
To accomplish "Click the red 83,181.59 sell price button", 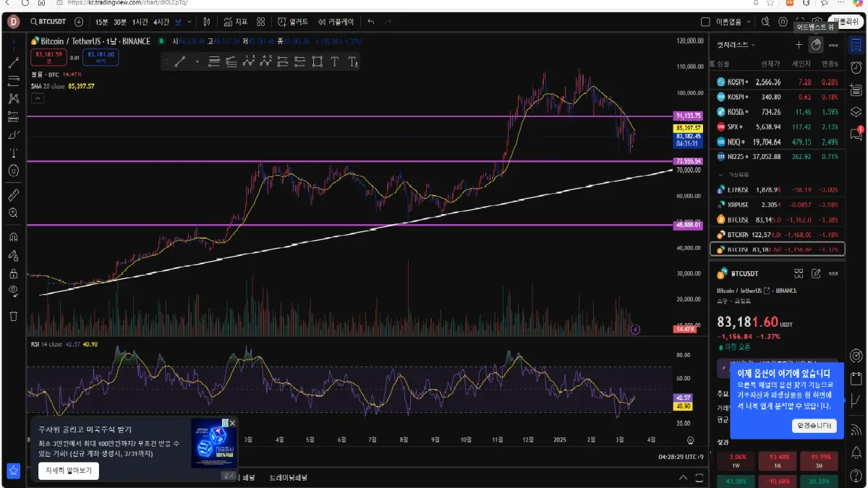I will coord(49,56).
